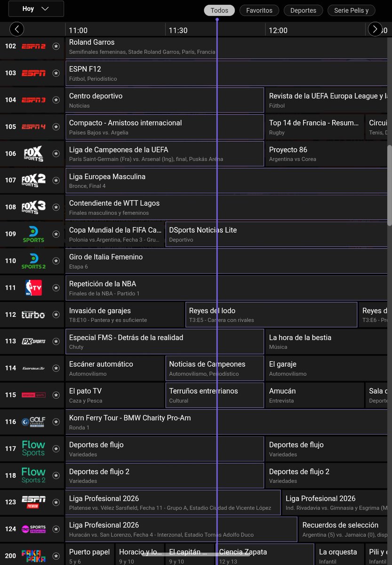The width and height of the screenshot is (392, 565).
Task: Select the ESPN channel 103 logo
Action: coord(33,73)
